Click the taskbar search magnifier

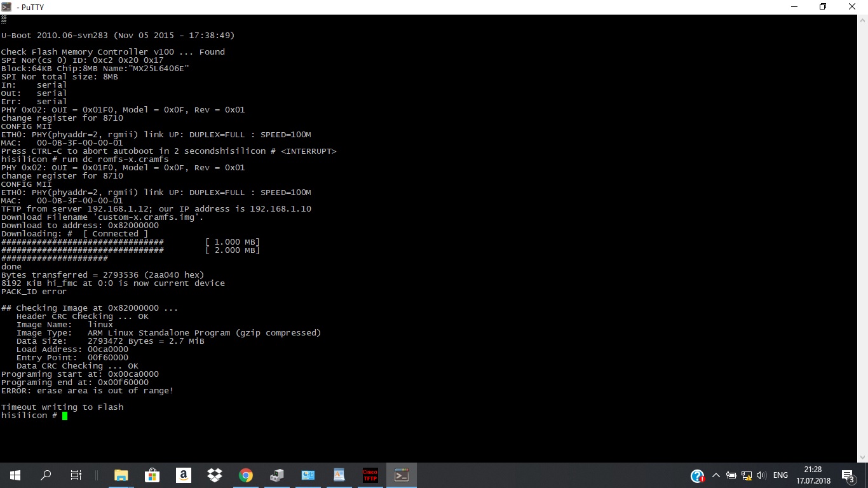(46, 475)
